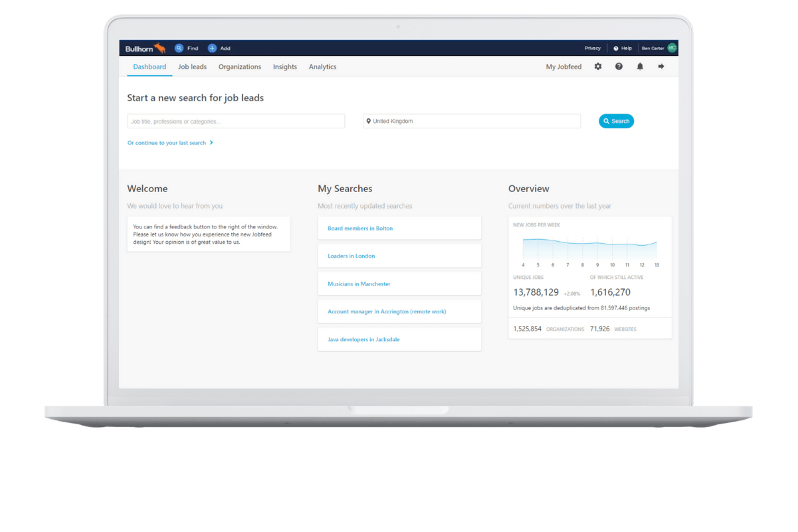The width and height of the screenshot is (798, 532).
Task: Open the Find magnifier icon
Action: pyautogui.click(x=179, y=48)
